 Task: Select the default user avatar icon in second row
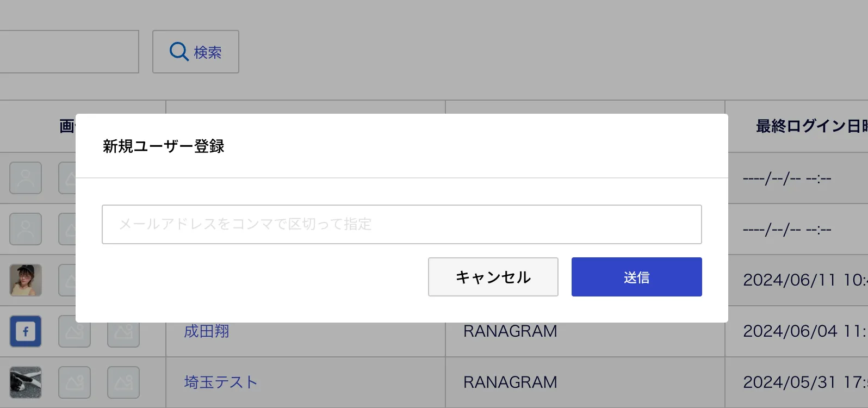coord(26,229)
